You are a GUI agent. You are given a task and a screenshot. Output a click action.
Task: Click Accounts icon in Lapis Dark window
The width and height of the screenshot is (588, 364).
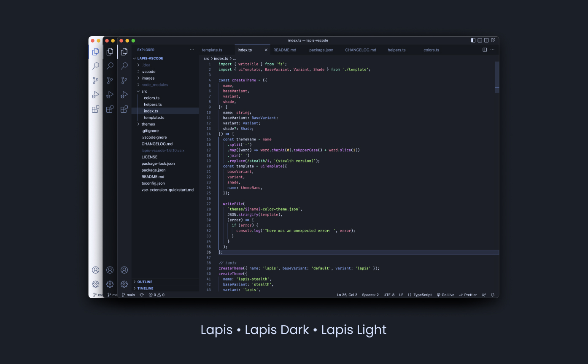click(x=110, y=270)
